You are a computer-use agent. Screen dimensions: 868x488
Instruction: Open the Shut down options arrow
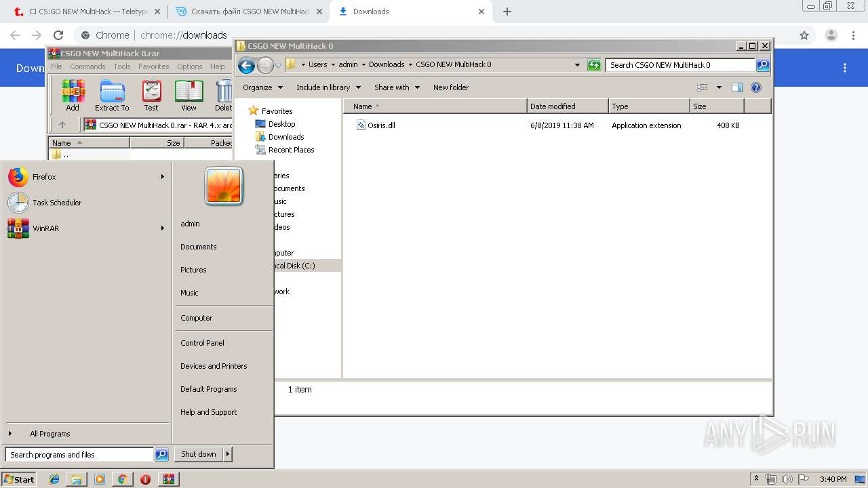(228, 454)
